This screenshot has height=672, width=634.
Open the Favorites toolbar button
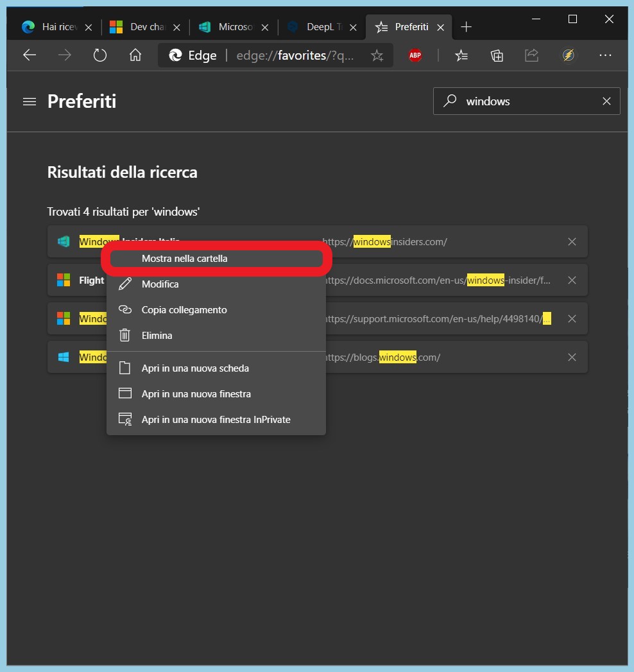coord(461,55)
